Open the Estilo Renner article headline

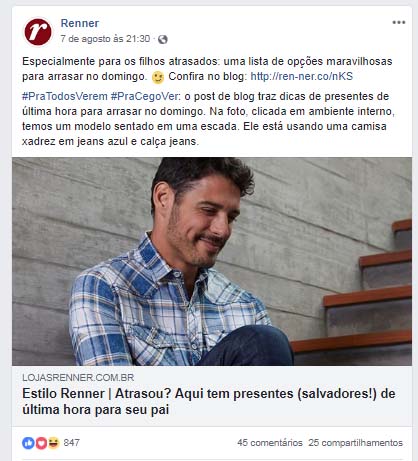(x=209, y=401)
